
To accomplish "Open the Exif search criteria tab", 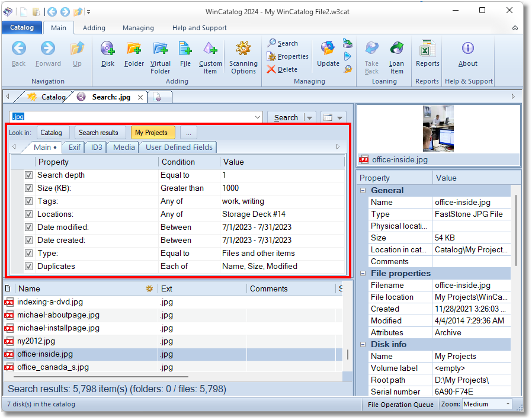I will click(75, 148).
